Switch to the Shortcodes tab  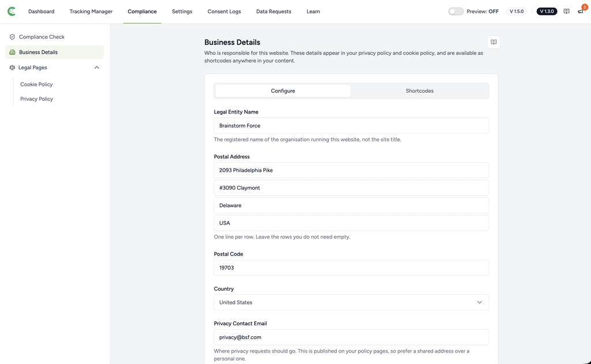(x=420, y=91)
